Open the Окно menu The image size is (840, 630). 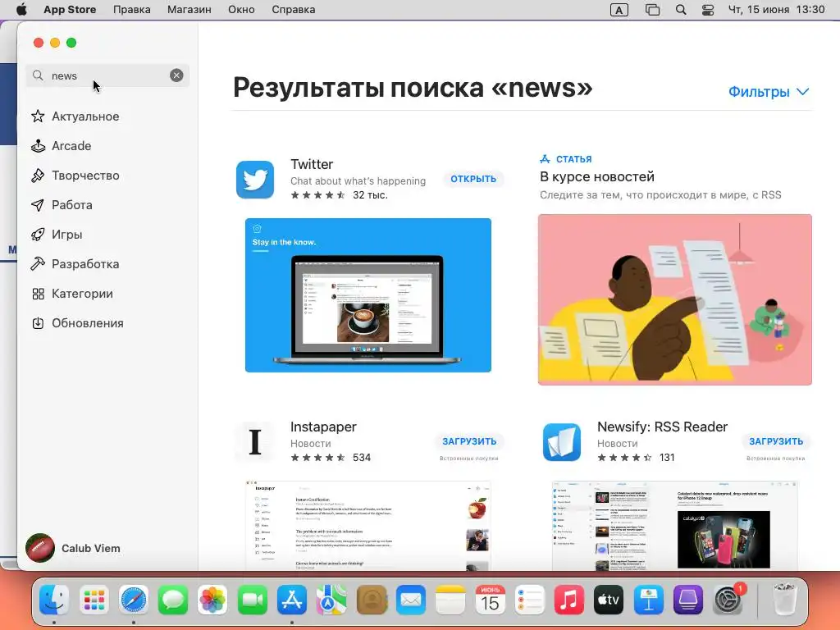[241, 10]
